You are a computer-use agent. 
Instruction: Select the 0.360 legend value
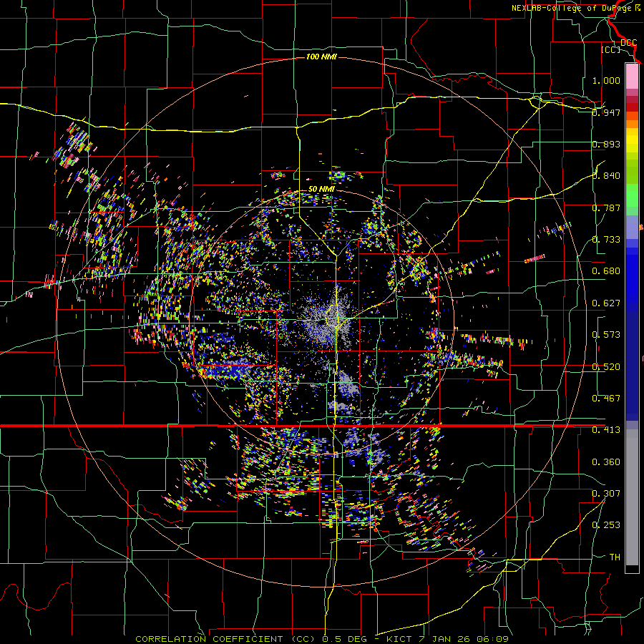606,462
